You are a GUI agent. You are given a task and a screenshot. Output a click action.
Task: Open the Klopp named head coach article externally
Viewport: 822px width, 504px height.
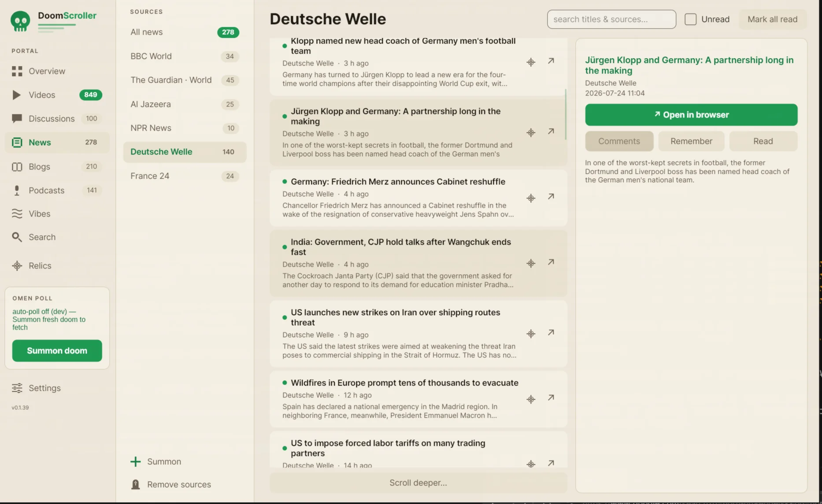tap(551, 61)
